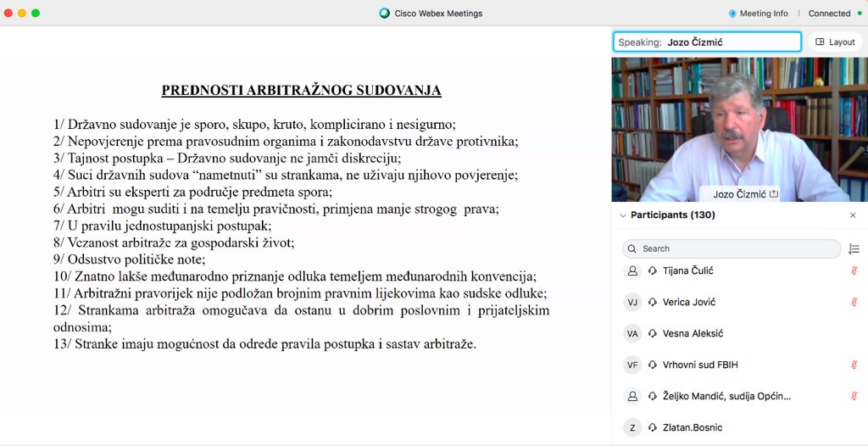Click the muted mic icon for Tijana Čulić
This screenshot has width=868, height=446.
point(854,270)
